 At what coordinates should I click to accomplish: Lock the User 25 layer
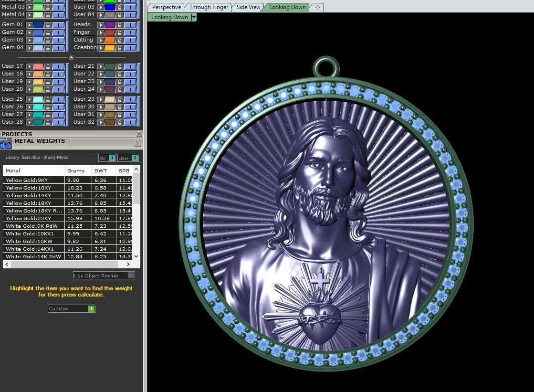(48, 99)
